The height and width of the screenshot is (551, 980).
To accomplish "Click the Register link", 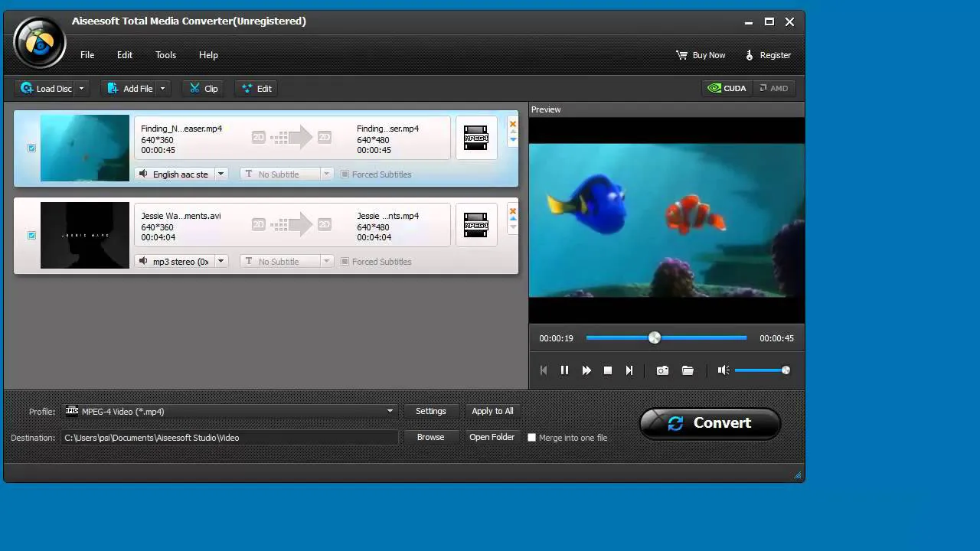I will tap(768, 55).
